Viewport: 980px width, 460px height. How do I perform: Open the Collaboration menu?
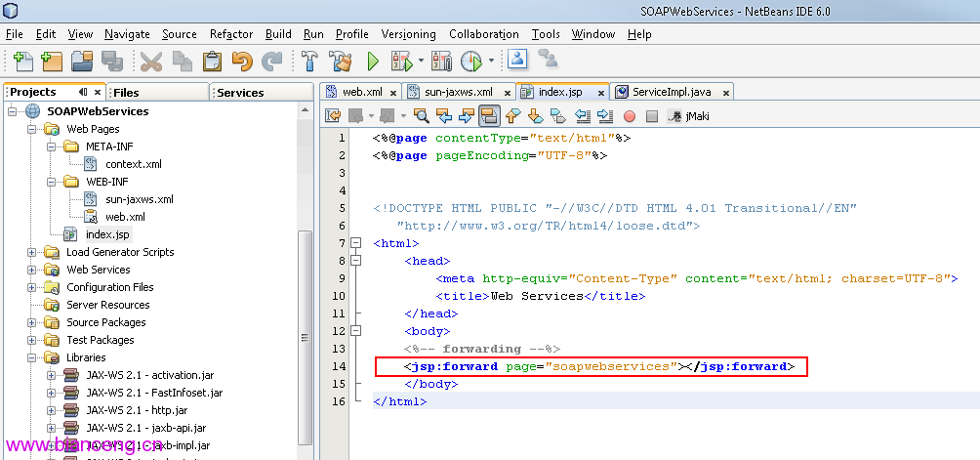[x=484, y=34]
